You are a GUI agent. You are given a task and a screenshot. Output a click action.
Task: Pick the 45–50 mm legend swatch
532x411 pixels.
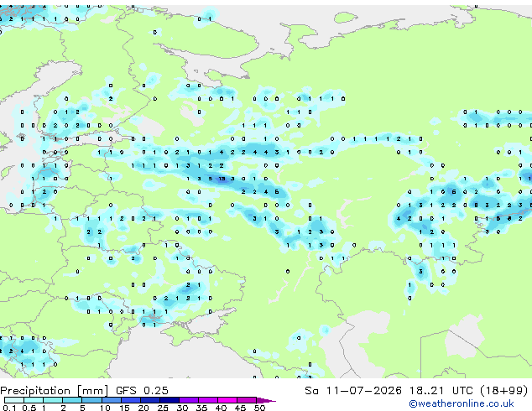click(247, 400)
